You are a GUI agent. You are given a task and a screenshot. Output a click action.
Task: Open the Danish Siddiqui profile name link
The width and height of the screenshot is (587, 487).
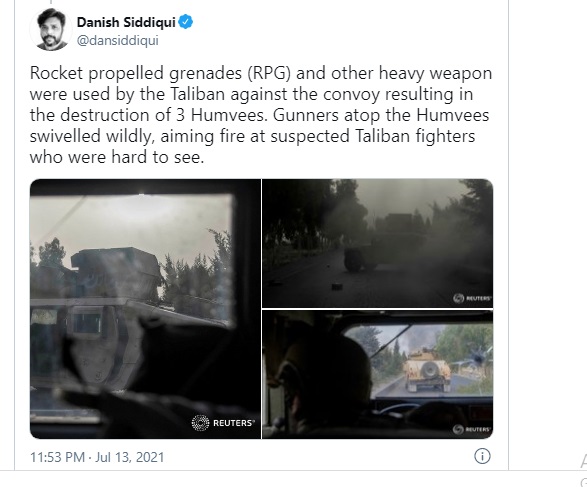tap(126, 22)
